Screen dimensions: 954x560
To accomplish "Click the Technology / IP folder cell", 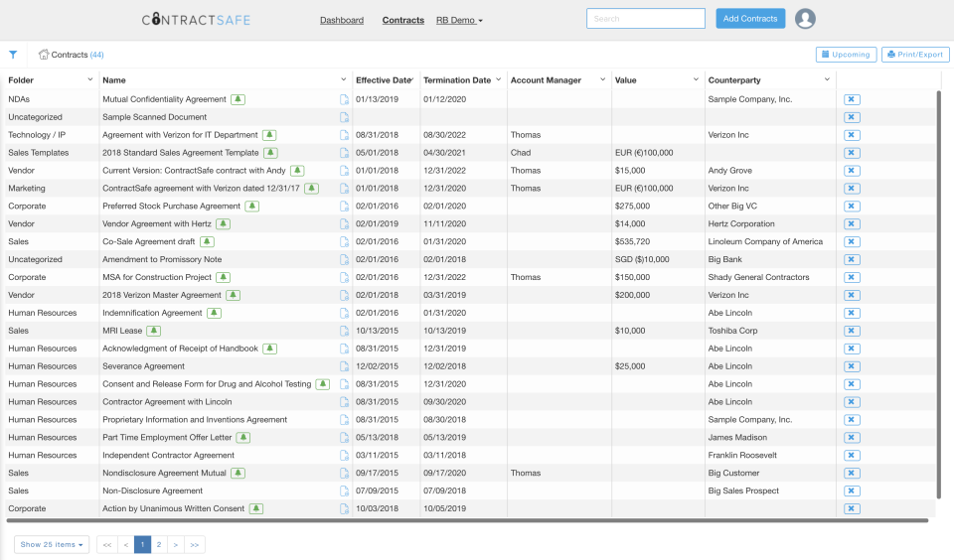I will [37, 135].
